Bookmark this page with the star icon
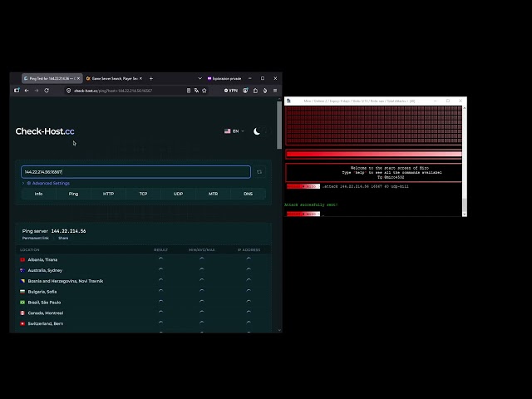This screenshot has height=399, width=532. click(x=204, y=91)
